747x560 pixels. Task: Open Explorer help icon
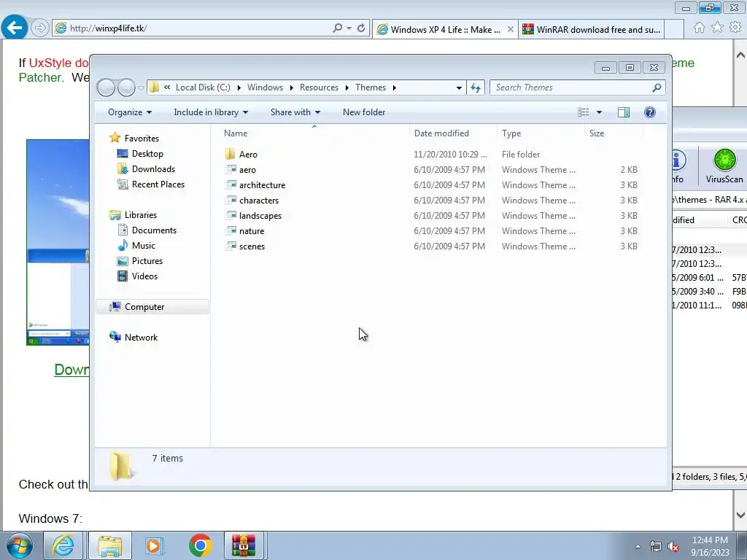click(x=650, y=112)
